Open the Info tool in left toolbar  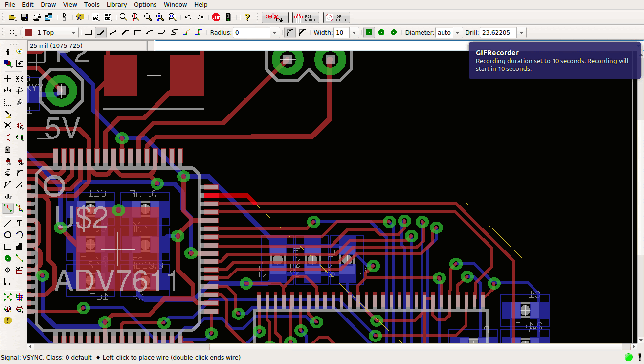7,51
